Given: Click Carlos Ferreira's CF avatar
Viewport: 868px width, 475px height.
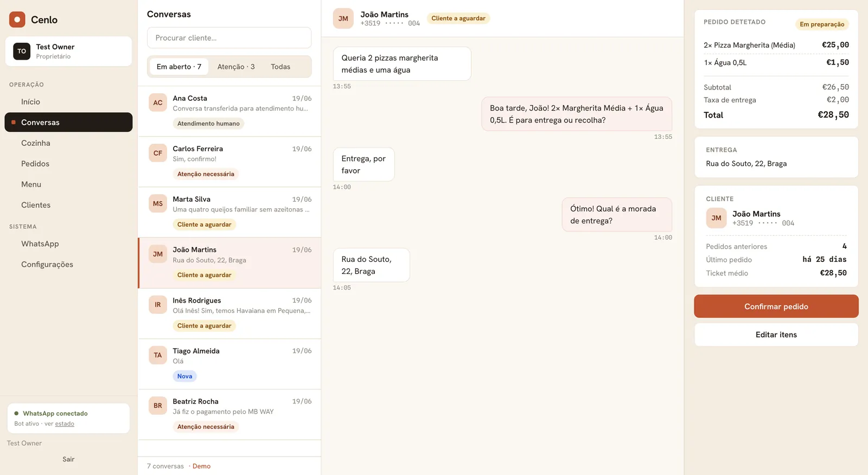Looking at the screenshot, I should 158,153.
